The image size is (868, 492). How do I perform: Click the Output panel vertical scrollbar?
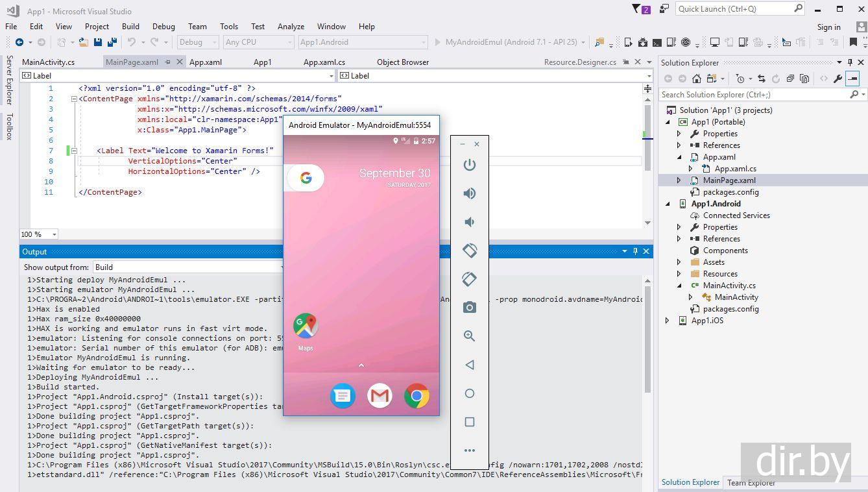(x=647, y=338)
